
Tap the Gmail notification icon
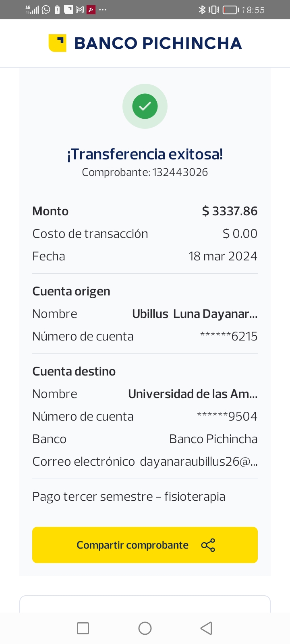pyautogui.click(x=80, y=10)
